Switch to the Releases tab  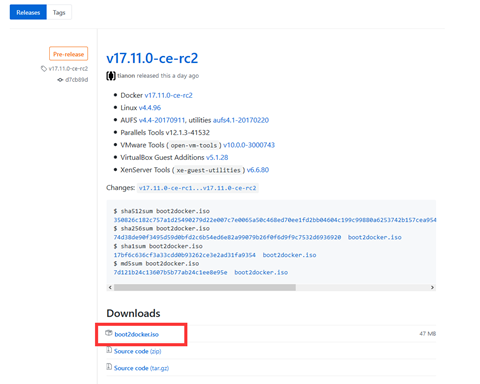[x=28, y=12]
